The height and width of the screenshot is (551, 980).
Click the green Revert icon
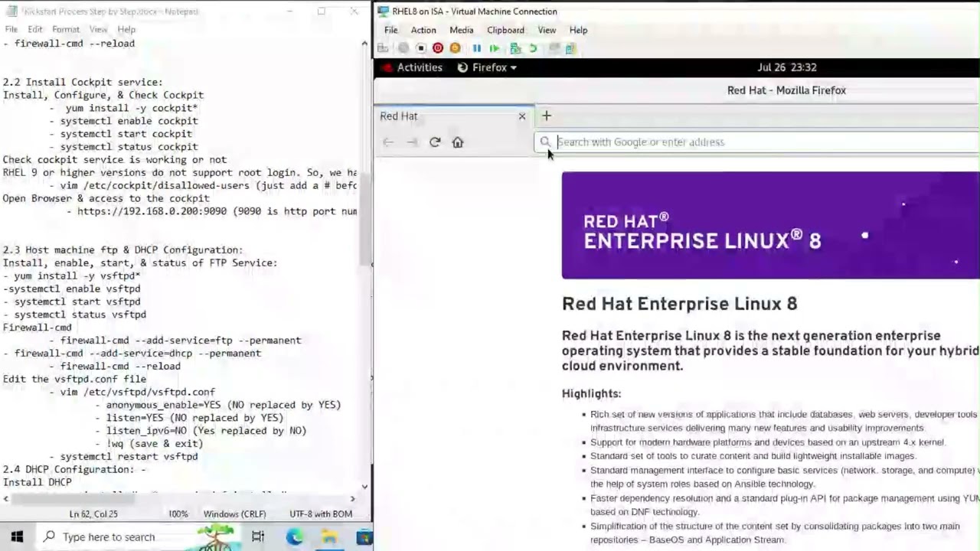533,48
